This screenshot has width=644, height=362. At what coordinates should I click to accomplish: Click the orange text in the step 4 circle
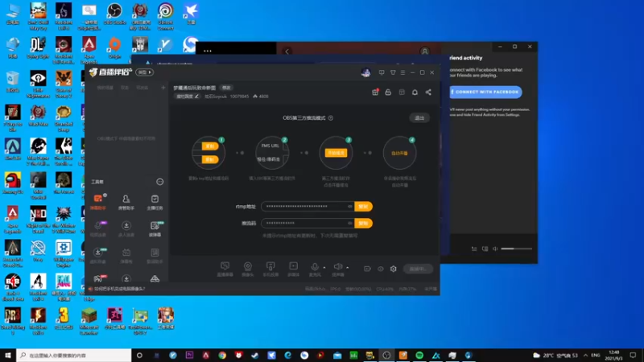tap(399, 153)
